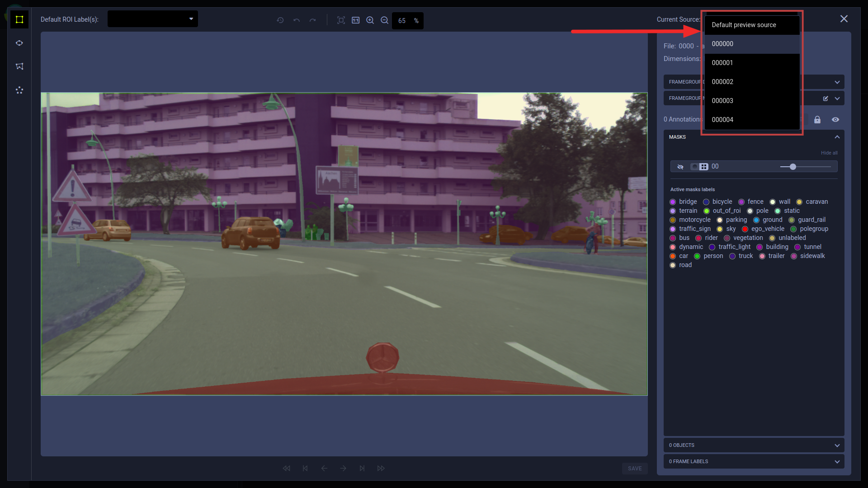
Task: Toggle the mask layer visibility checkbox
Action: [x=693, y=166]
